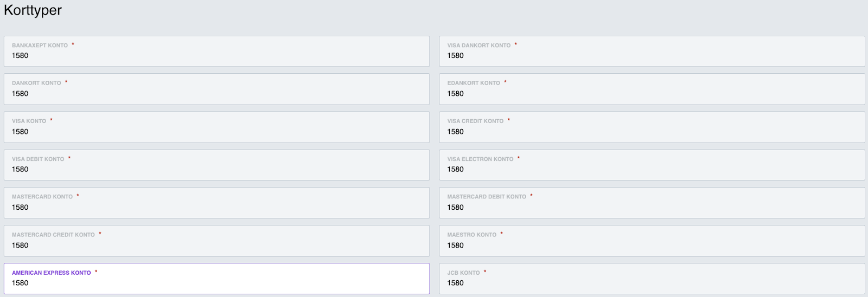Click the required asterisk beside JCB Konto
Screen dimensions: 868x297
click(485, 272)
